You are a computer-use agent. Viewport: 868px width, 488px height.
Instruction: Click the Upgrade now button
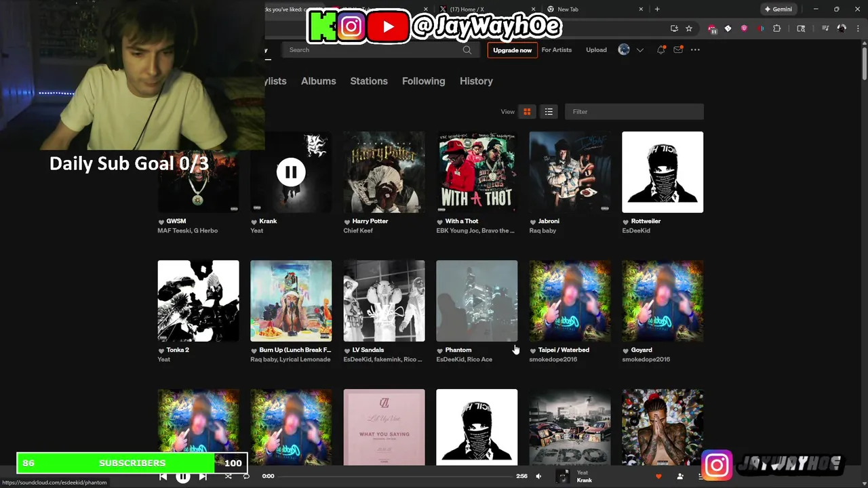tap(512, 50)
